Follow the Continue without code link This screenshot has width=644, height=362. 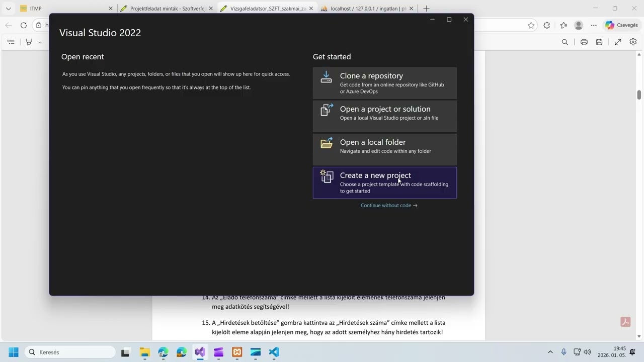coord(389,205)
